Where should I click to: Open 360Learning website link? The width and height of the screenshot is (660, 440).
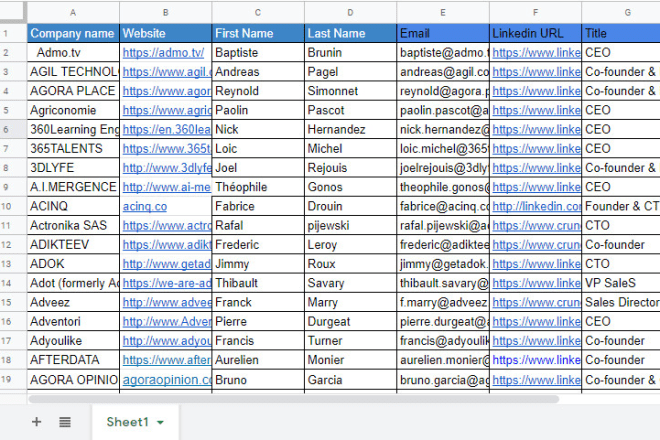coord(167,129)
